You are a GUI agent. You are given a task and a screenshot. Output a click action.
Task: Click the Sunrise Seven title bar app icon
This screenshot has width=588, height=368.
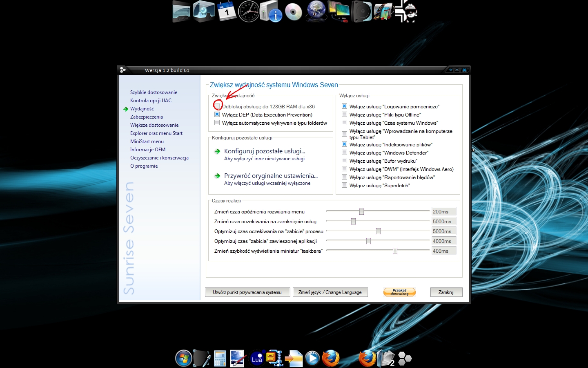pyautogui.click(x=123, y=70)
